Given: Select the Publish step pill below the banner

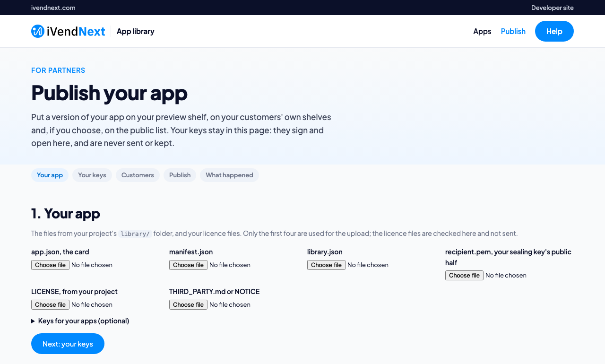Looking at the screenshot, I should [x=180, y=175].
